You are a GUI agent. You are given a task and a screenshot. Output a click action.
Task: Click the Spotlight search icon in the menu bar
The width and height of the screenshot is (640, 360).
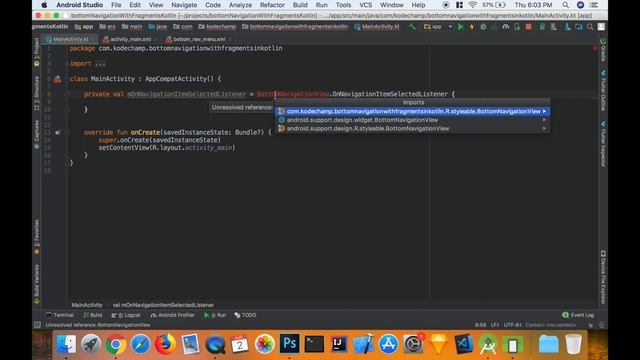565,5
